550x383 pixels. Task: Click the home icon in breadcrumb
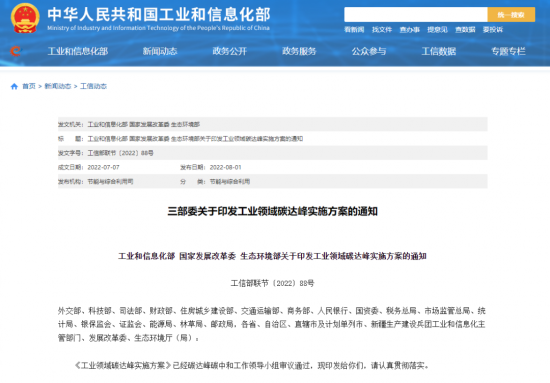(14, 86)
